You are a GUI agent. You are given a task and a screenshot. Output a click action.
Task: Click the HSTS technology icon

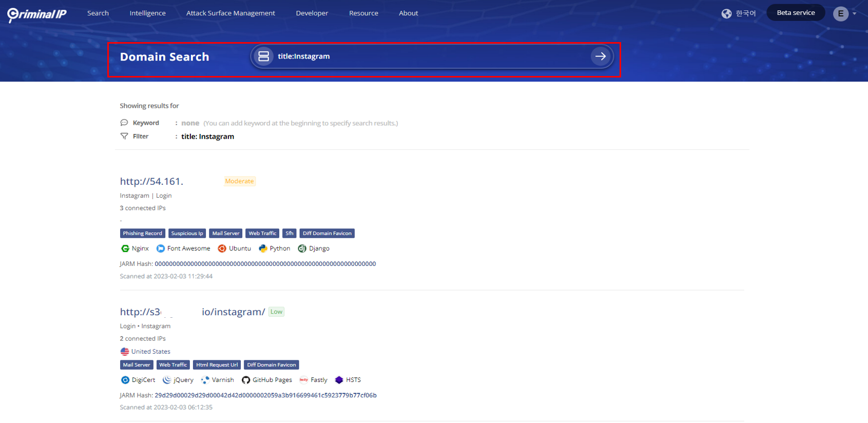[339, 380]
